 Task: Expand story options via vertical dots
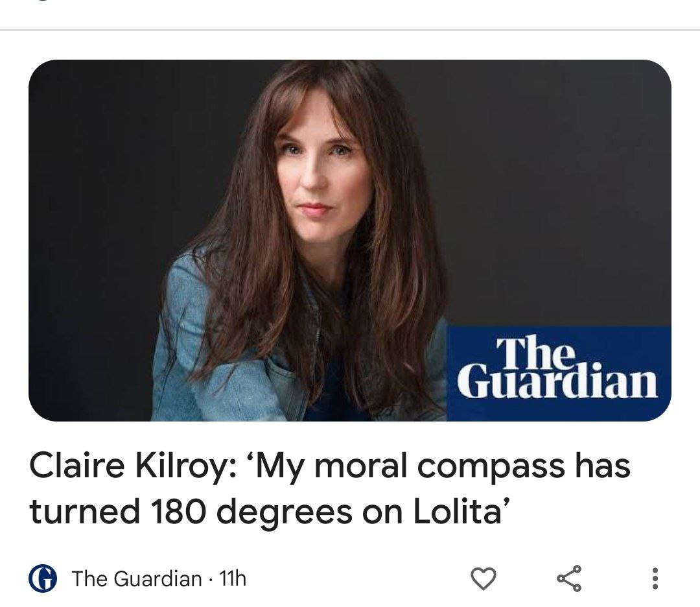point(655,578)
